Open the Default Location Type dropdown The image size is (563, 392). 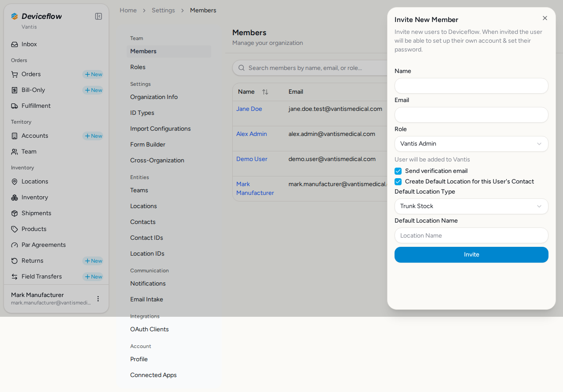point(472,206)
